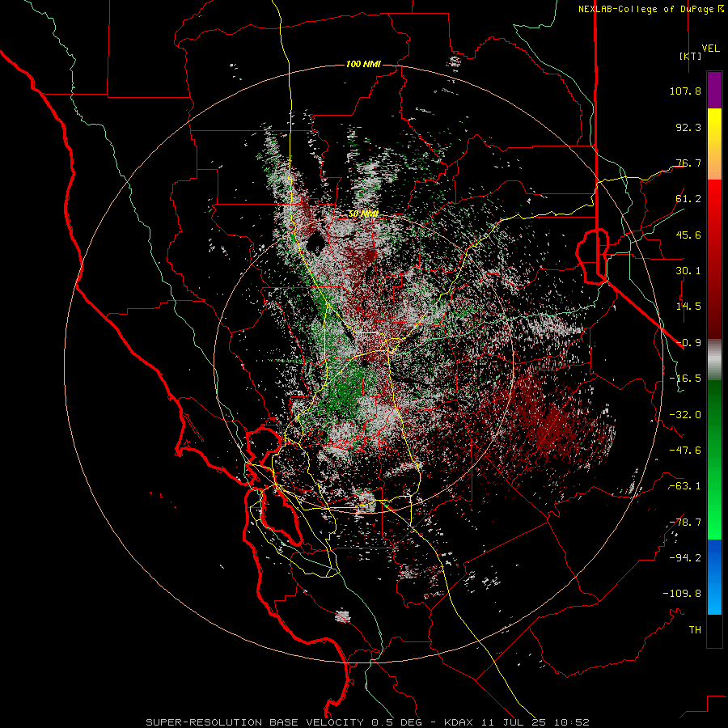Click the 76.7 legend value

[x=688, y=163]
